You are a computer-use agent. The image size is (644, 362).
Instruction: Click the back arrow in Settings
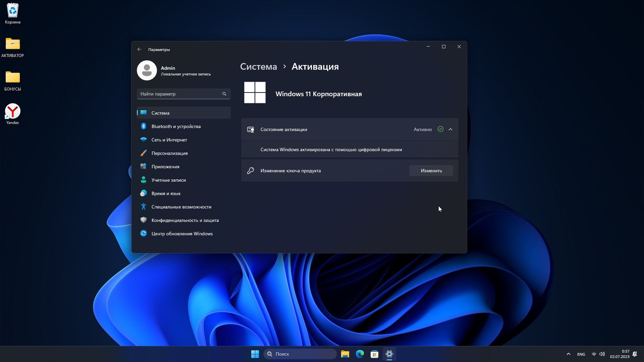point(139,49)
